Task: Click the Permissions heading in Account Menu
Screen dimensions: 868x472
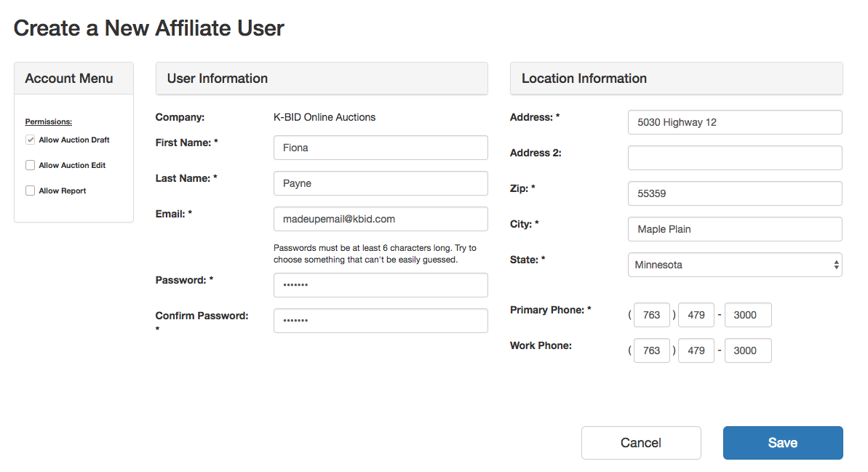Action: point(48,121)
